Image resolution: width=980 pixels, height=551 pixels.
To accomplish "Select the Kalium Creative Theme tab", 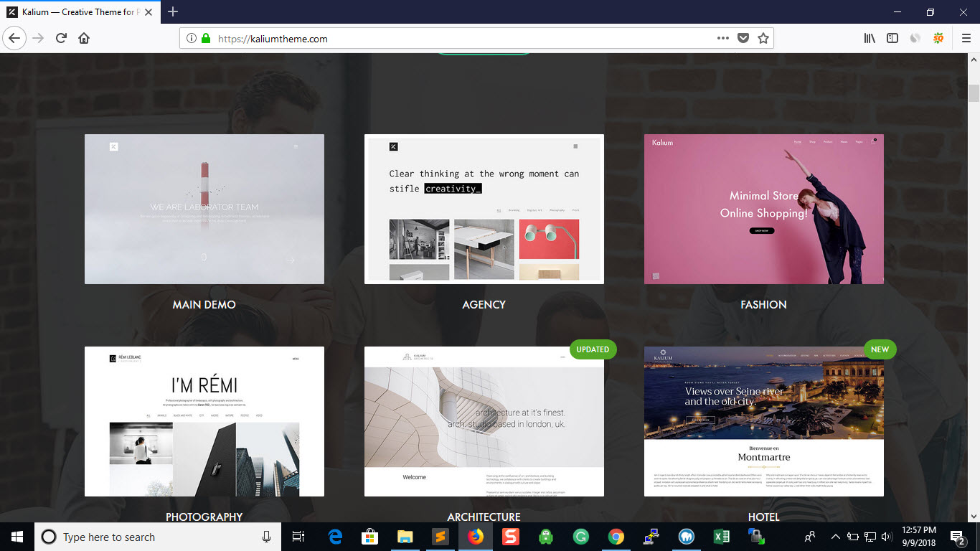I will [79, 11].
